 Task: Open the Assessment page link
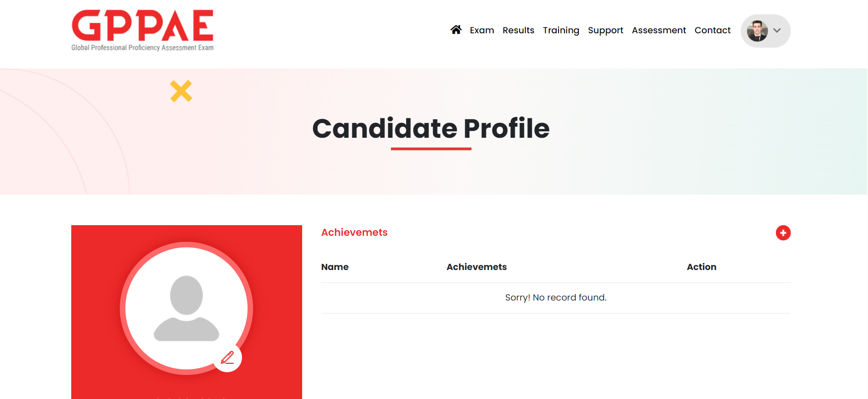tap(659, 31)
